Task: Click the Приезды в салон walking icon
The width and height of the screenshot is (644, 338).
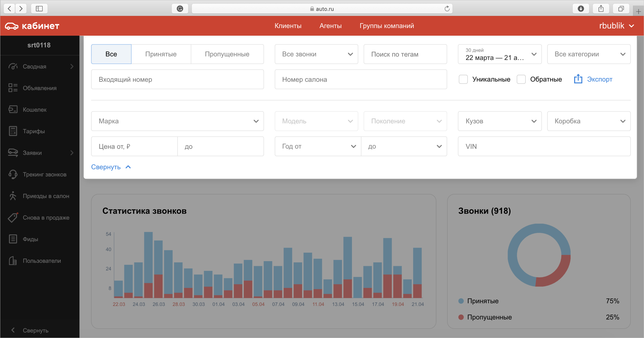Action: click(13, 196)
